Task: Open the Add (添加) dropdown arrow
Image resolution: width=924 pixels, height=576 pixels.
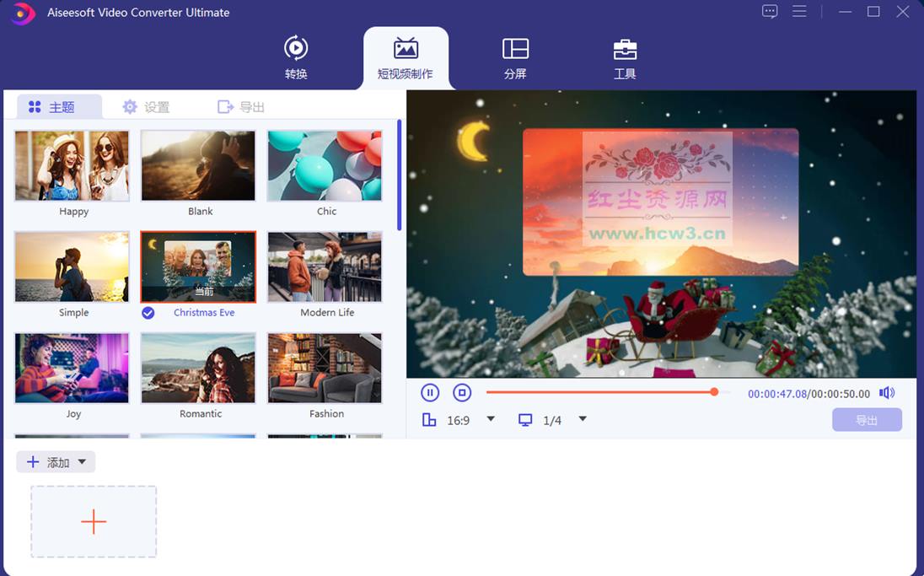Action: [82, 462]
